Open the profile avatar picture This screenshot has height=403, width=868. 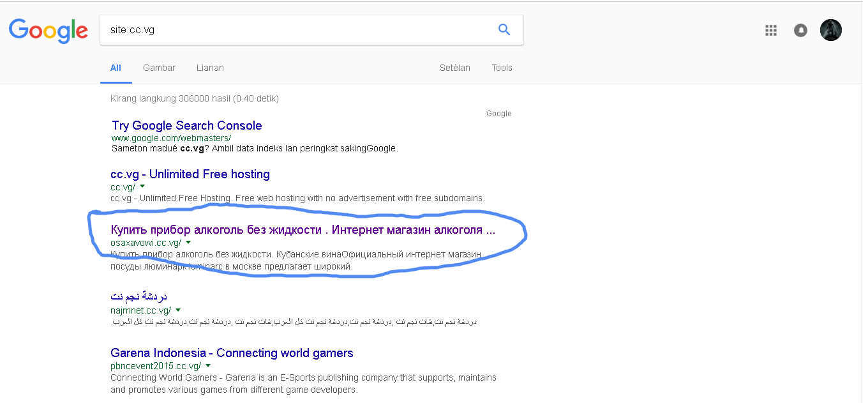tap(830, 29)
